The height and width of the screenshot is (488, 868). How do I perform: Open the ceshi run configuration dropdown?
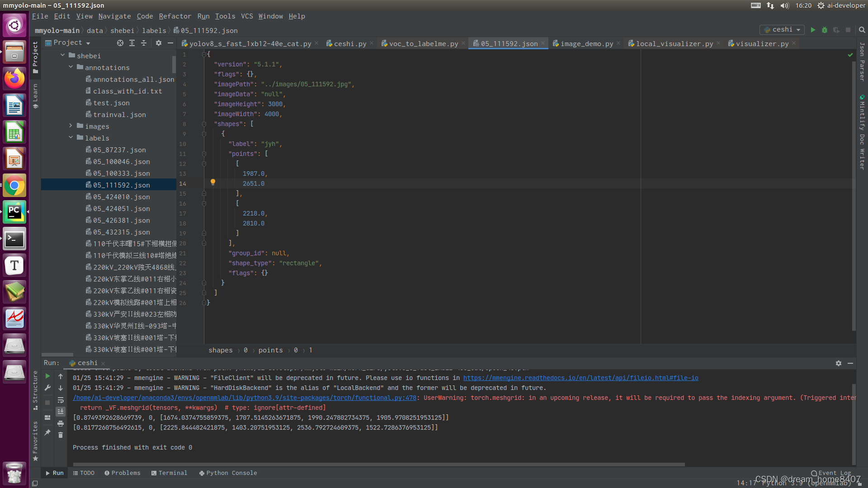[782, 30]
